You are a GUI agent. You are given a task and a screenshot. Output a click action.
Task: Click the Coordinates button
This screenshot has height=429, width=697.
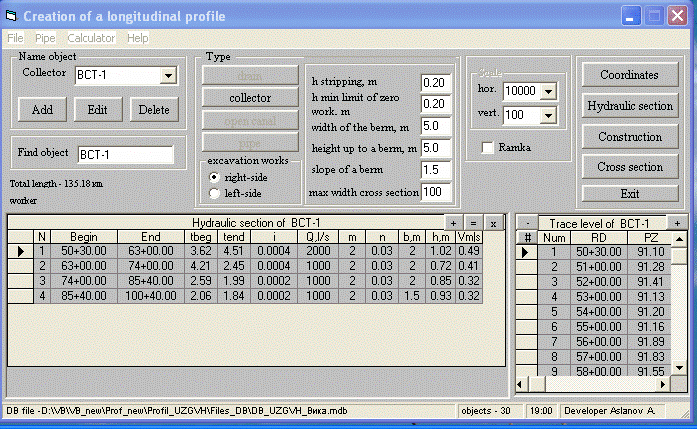pyautogui.click(x=629, y=75)
